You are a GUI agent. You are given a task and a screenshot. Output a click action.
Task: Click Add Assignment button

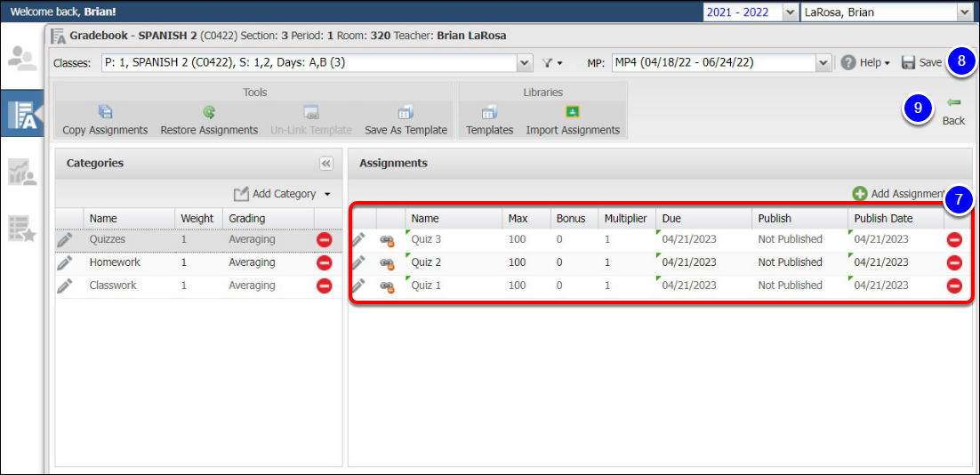(x=899, y=194)
